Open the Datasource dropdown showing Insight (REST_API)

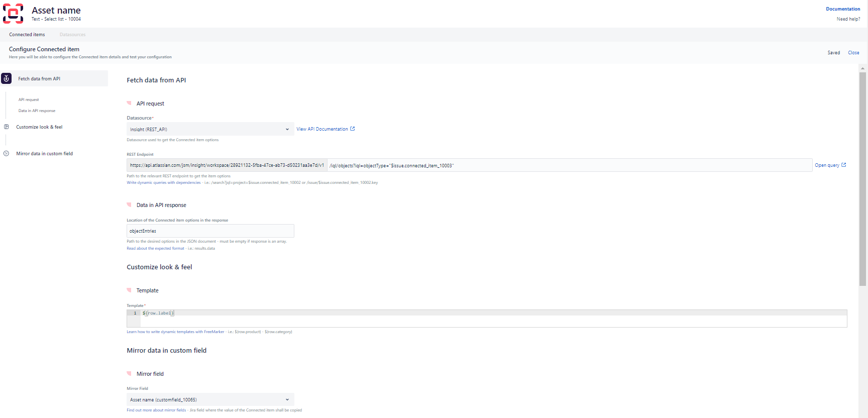click(x=210, y=129)
